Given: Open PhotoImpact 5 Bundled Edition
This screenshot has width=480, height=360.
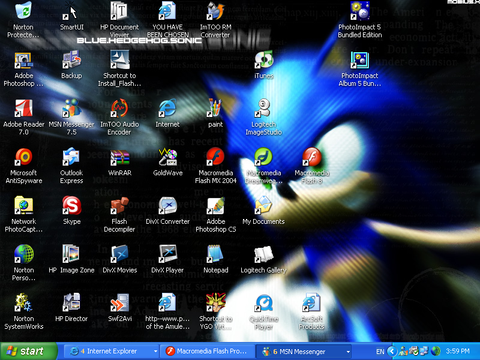Looking at the screenshot, I should pos(360,11).
